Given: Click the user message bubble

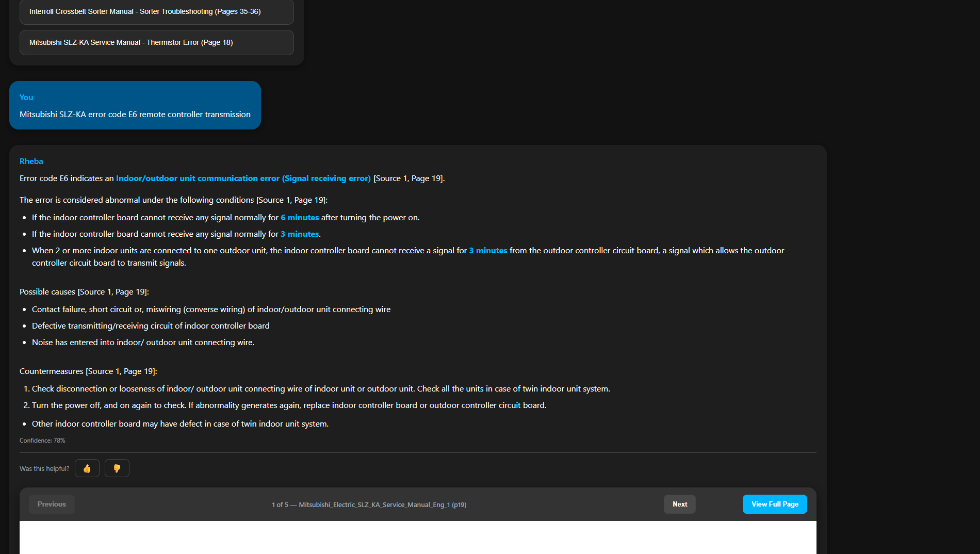Looking at the screenshot, I should point(135,105).
